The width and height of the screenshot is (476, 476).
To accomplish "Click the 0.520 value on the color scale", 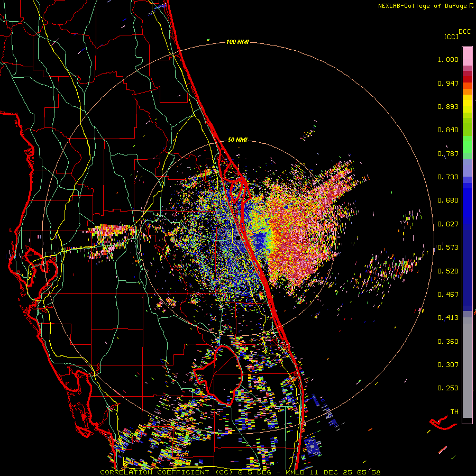I will pyautogui.click(x=448, y=271).
